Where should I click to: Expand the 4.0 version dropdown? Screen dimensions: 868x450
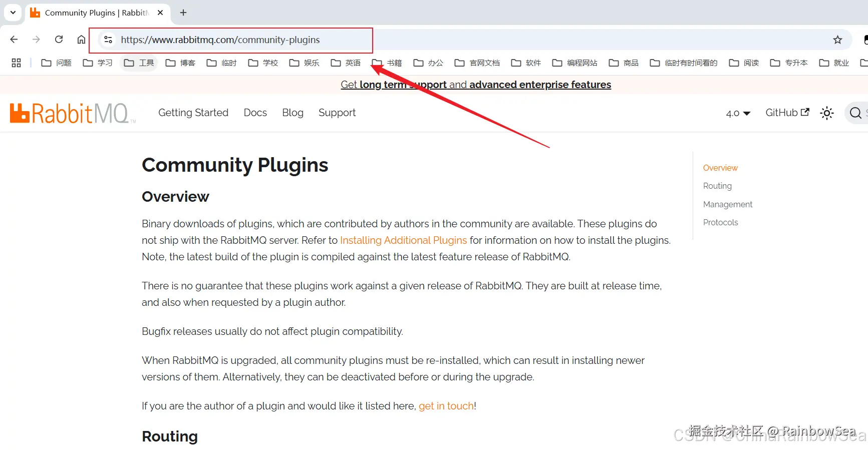pyautogui.click(x=738, y=113)
